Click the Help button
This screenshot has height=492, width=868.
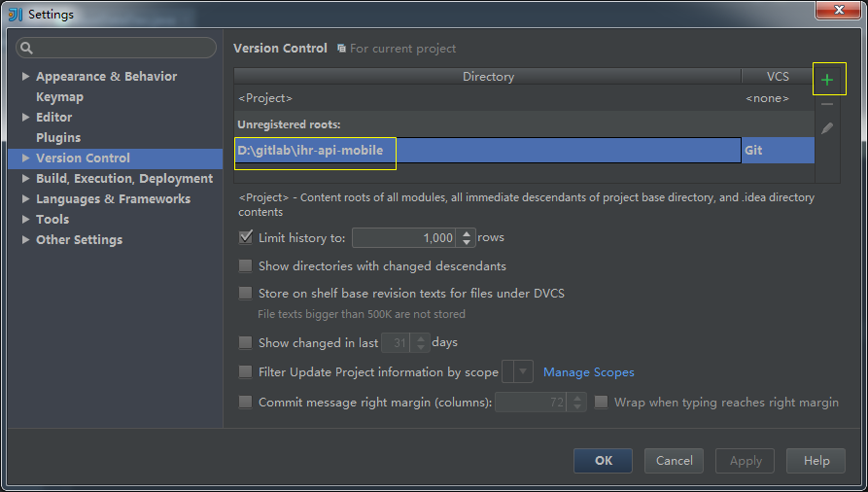point(816,461)
